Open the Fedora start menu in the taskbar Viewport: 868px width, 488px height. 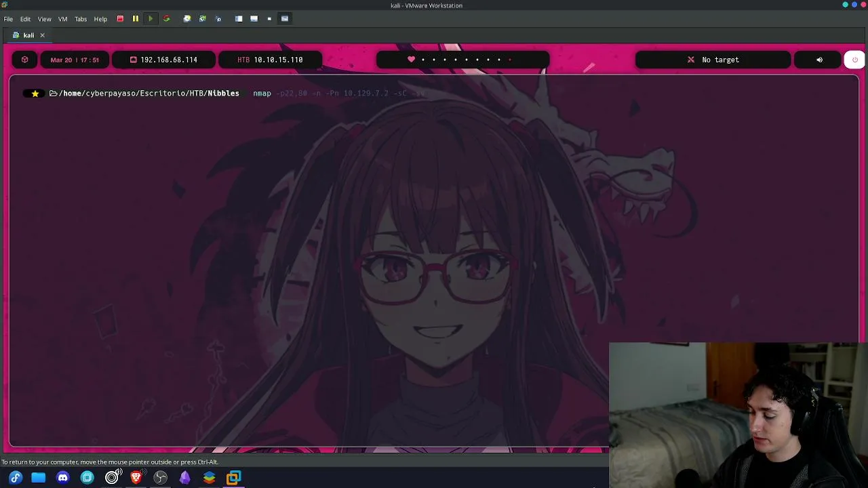click(x=16, y=478)
